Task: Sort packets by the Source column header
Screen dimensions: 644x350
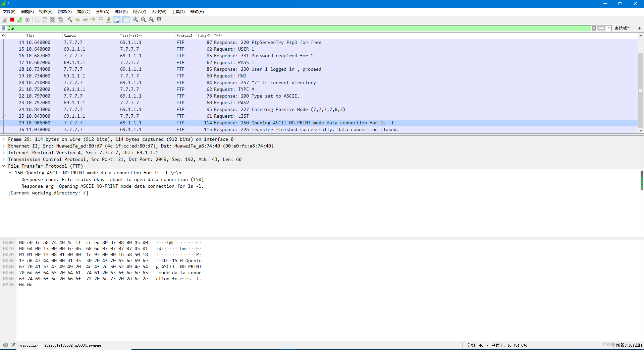Action: pos(91,36)
